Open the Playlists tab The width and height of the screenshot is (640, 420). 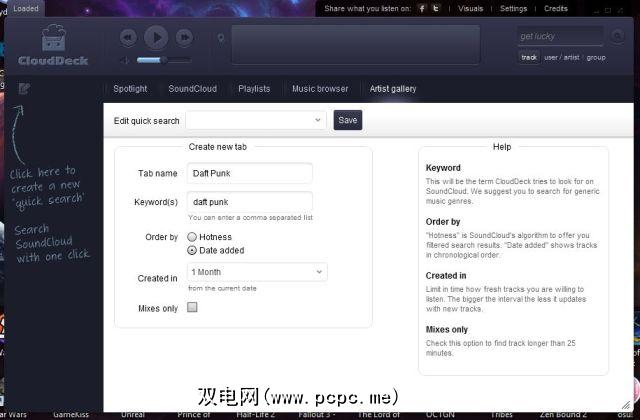pyautogui.click(x=254, y=89)
